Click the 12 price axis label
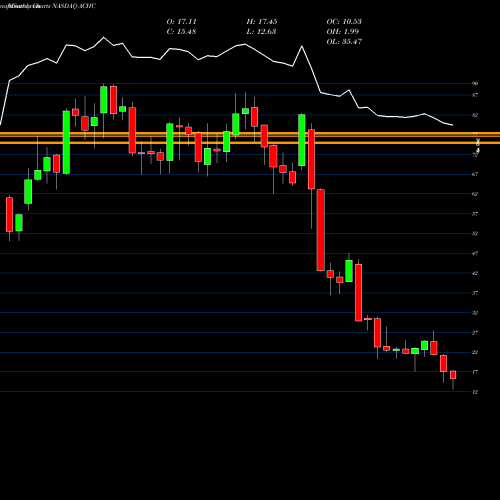This screenshot has width=500, height=500. 475,392
